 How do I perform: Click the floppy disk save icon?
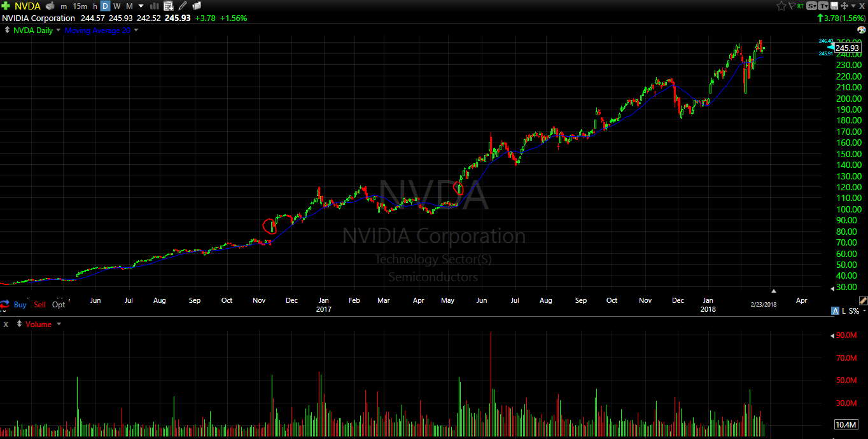pyautogui.click(x=834, y=6)
